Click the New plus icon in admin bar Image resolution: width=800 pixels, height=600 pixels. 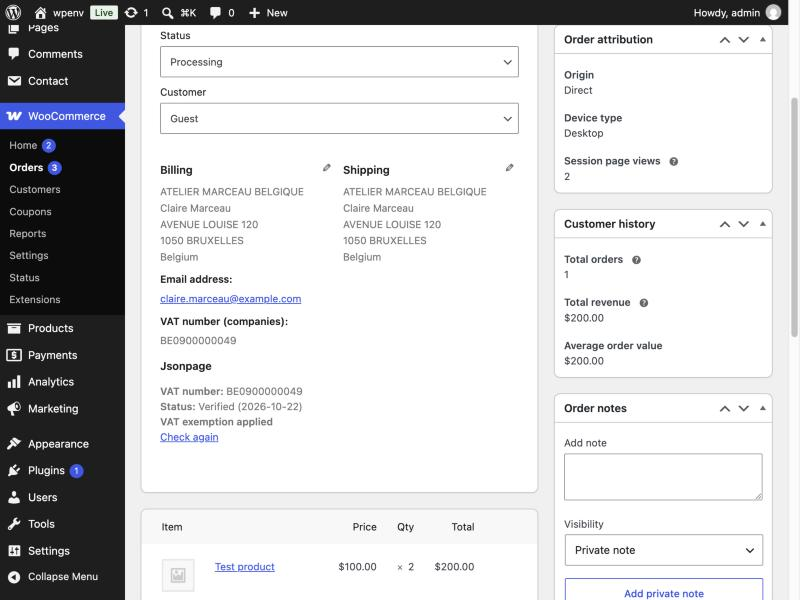tap(254, 13)
